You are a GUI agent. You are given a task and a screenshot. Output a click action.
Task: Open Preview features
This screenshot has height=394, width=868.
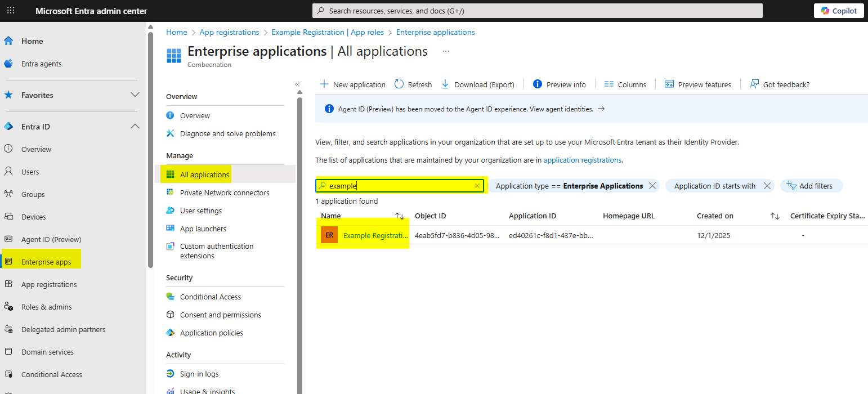[x=698, y=84]
